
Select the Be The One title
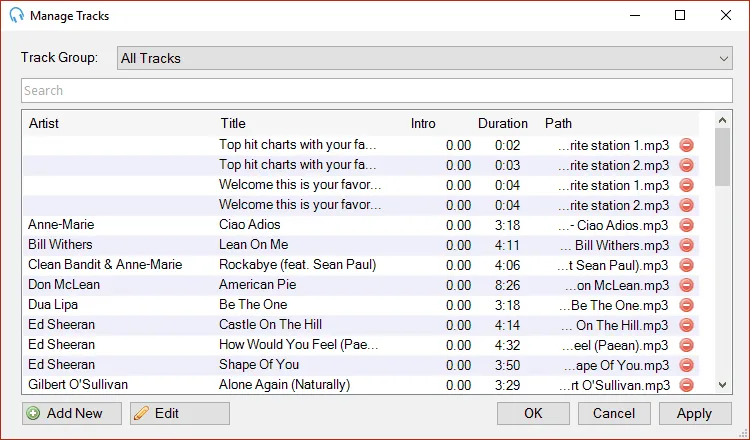pos(253,305)
